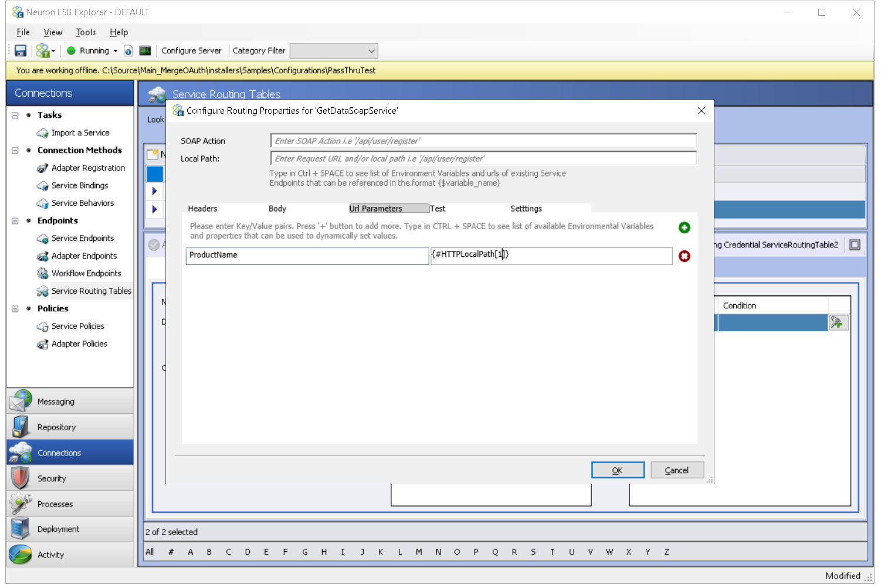Click the Service Endpoints icon
The height and width of the screenshot is (588, 881).
(42, 239)
